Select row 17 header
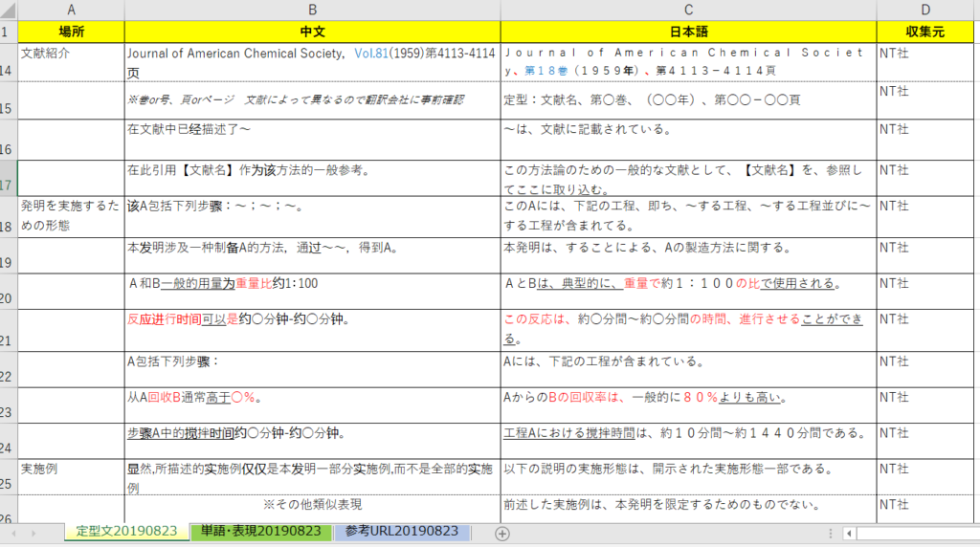980x547 pixels. [8, 179]
